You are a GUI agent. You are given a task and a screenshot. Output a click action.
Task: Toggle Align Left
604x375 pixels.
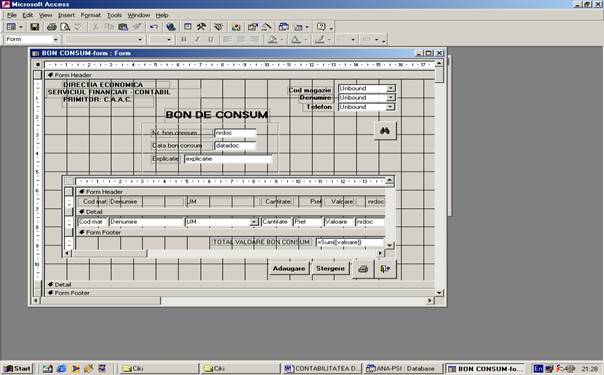coord(227,39)
